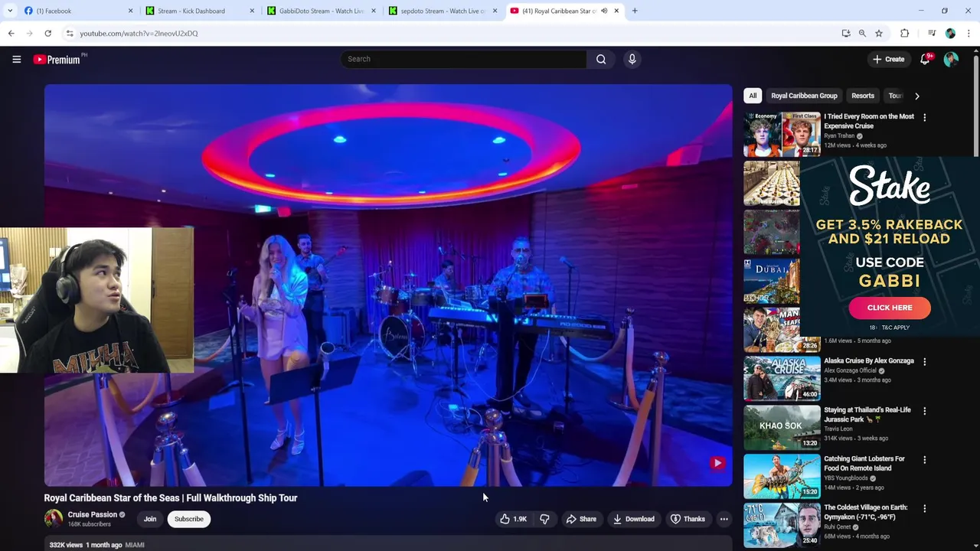
Task: Open Alaska Cruise video thumbnail
Action: click(x=782, y=378)
